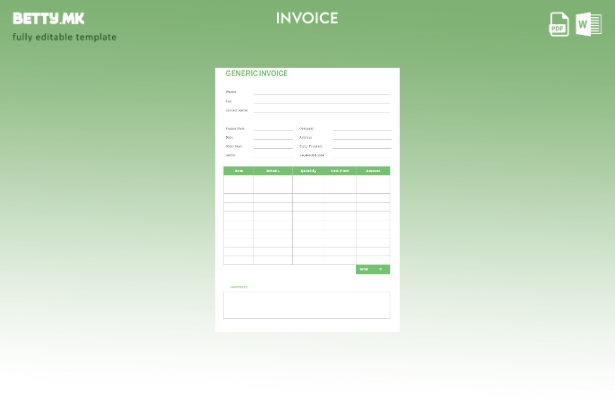Click the 'fully editable template' subtitle

[64, 37]
